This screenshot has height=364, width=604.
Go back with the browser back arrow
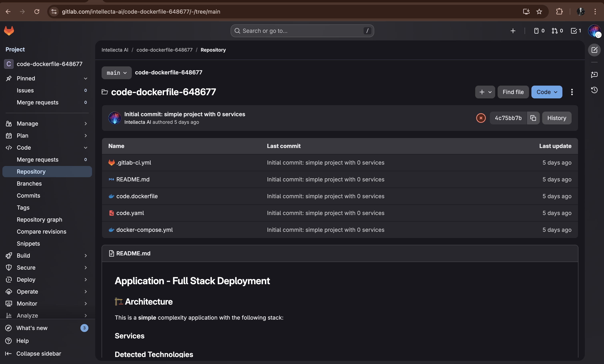8,12
